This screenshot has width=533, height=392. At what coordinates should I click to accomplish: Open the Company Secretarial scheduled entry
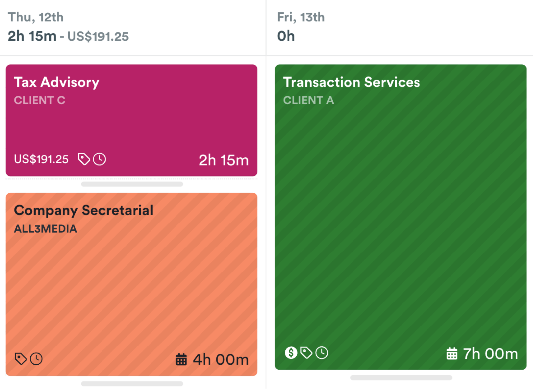point(131,284)
